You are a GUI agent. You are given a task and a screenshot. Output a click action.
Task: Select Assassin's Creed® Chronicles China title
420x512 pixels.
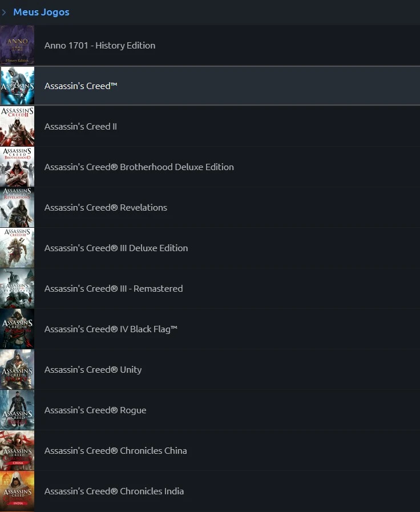(x=115, y=450)
